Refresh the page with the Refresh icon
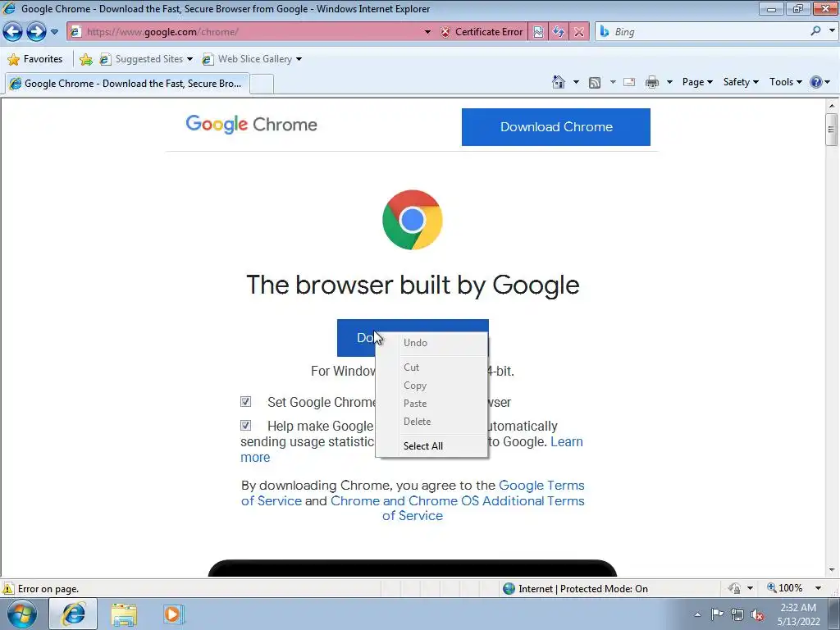 (559, 32)
